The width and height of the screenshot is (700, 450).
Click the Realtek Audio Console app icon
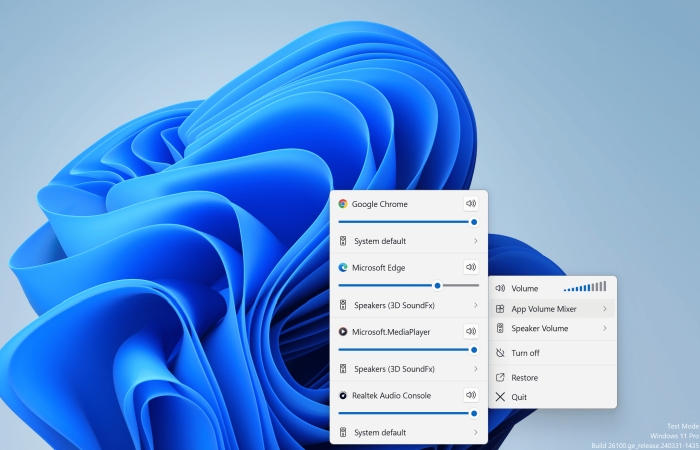click(343, 395)
